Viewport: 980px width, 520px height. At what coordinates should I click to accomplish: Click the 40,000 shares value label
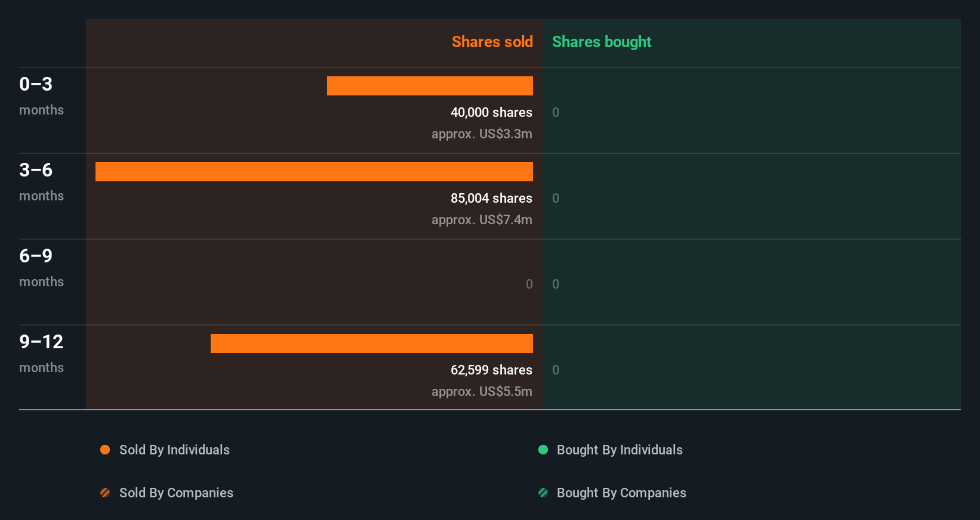coord(491,112)
